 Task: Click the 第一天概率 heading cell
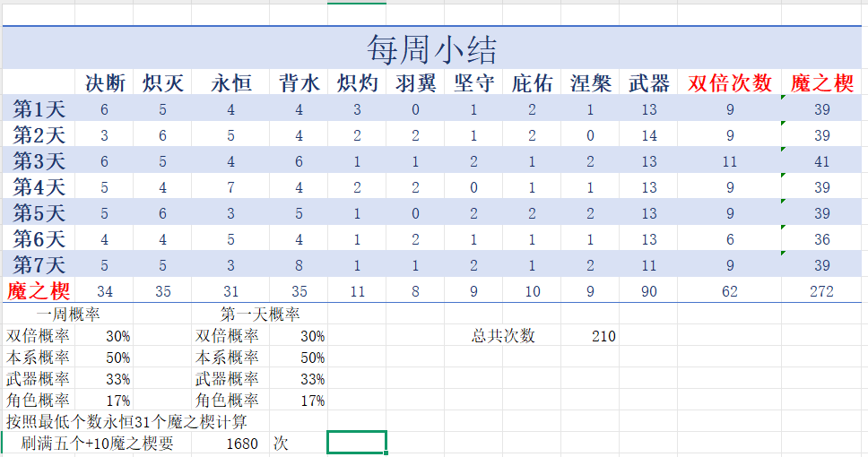click(260, 315)
